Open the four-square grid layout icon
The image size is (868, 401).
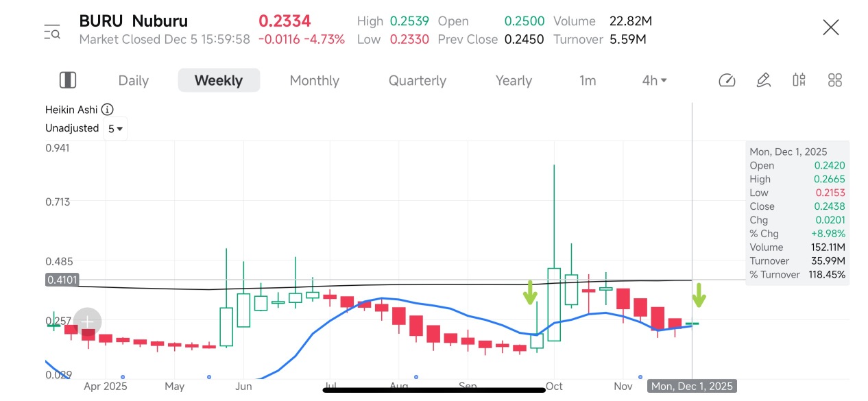pyautogui.click(x=834, y=80)
